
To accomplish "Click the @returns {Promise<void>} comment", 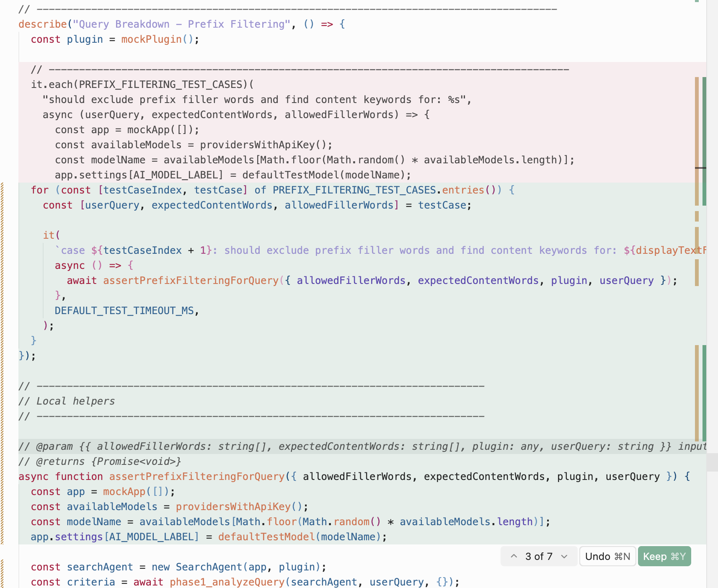I will [100, 462].
